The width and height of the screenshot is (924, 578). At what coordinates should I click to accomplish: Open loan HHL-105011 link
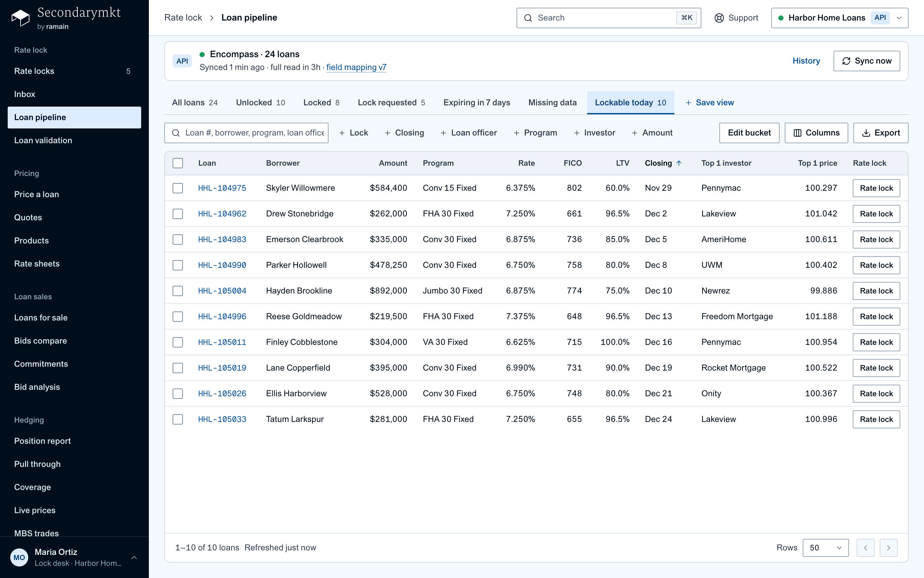[222, 342]
